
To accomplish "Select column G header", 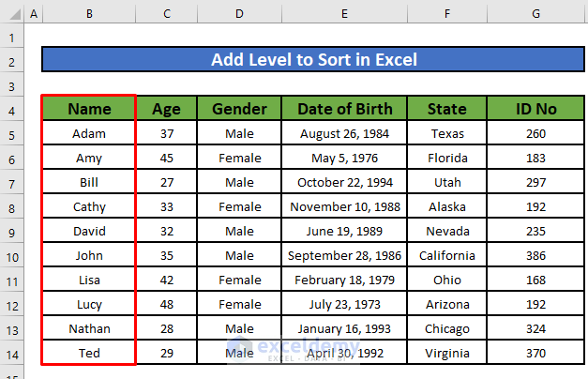I will pyautogui.click(x=535, y=14).
